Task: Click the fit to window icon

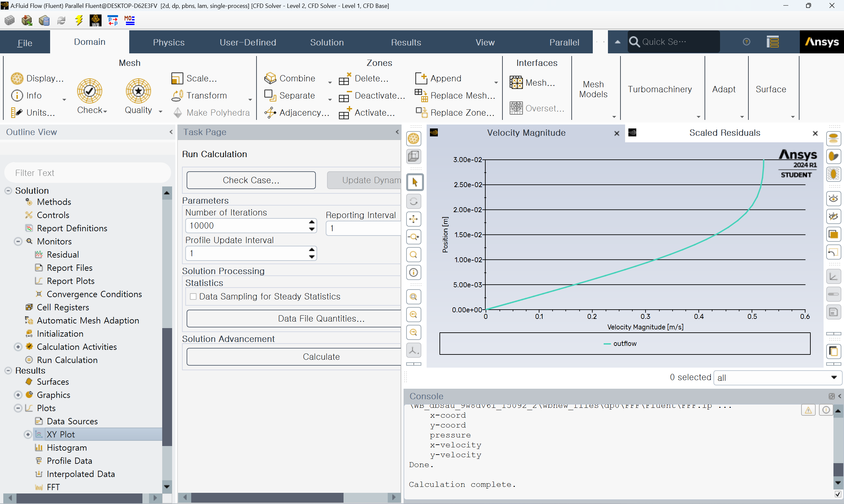Action: click(x=414, y=297)
